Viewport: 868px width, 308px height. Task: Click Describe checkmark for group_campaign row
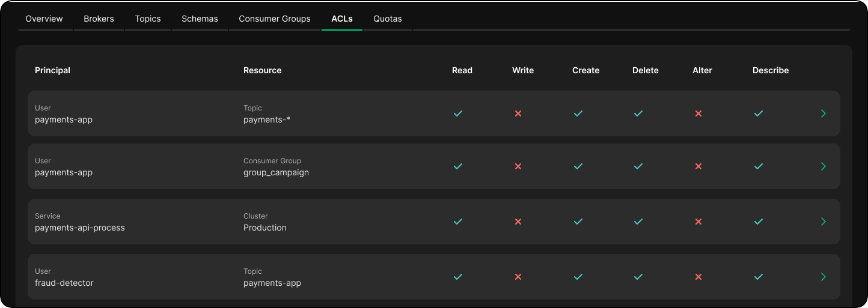click(x=759, y=166)
